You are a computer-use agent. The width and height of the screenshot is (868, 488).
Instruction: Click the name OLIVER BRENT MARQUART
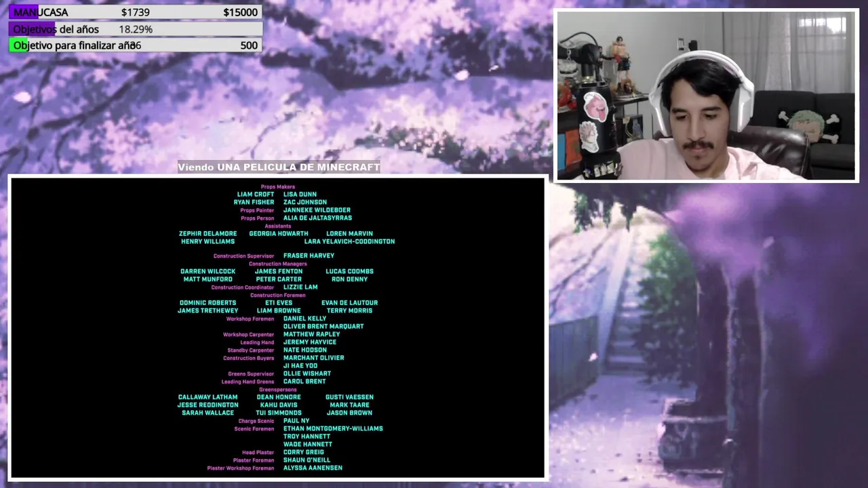(323, 327)
